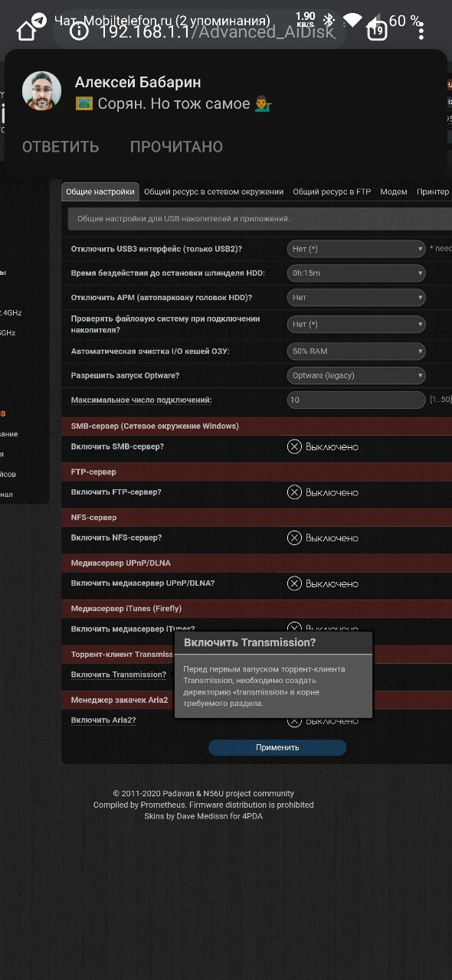Click the Разрешить запуск Optware? label

pyautogui.click(x=126, y=376)
